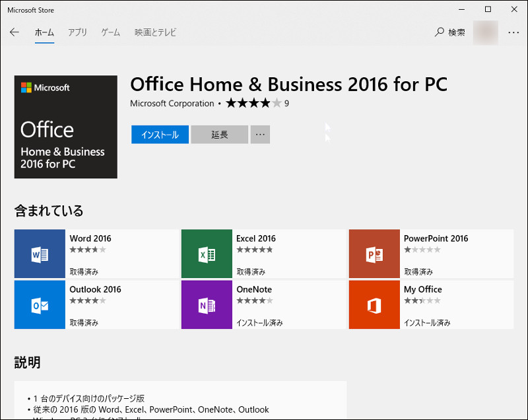Click the My Office title
Image resolution: width=528 pixels, height=420 pixels.
422,289
